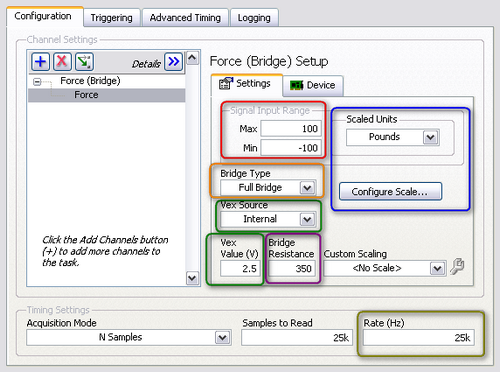Click the wrench icon beside Custom Scaling
The image size is (500, 372).
tap(457, 266)
